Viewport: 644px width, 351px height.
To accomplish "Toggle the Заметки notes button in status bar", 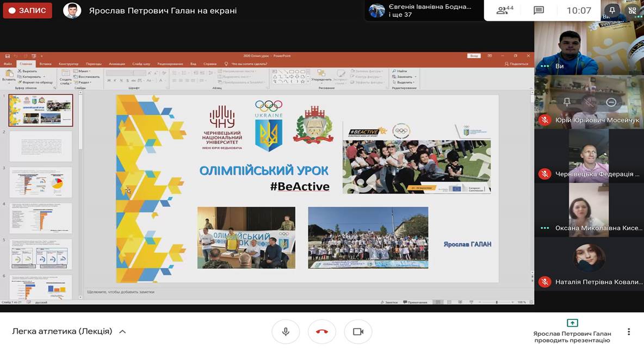I will pyautogui.click(x=389, y=302).
